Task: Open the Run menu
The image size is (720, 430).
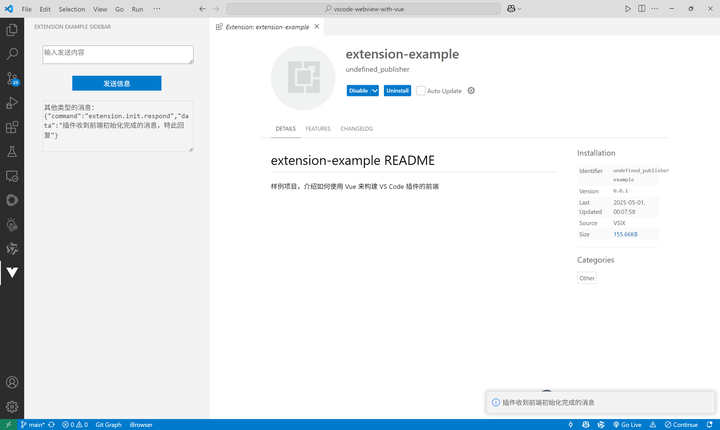Action: (137, 9)
